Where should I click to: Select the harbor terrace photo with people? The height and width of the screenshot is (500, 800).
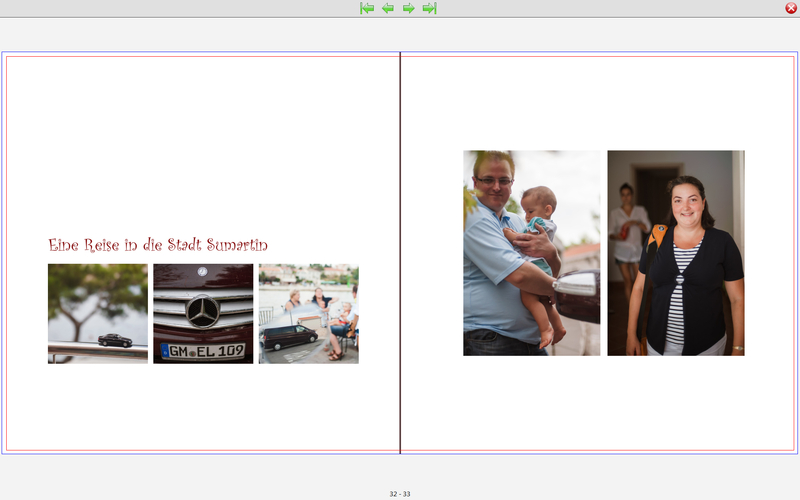tap(308, 313)
